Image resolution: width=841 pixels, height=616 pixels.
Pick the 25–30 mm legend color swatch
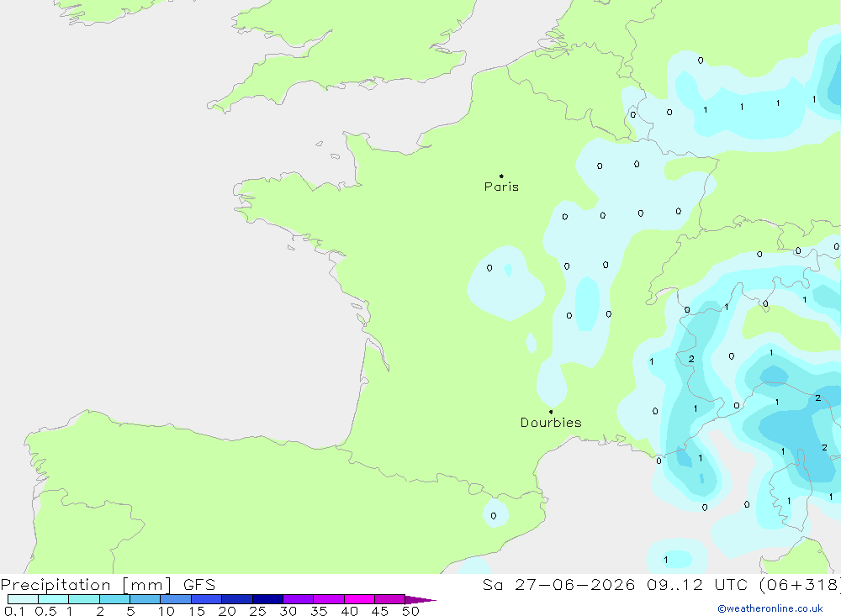(267, 599)
